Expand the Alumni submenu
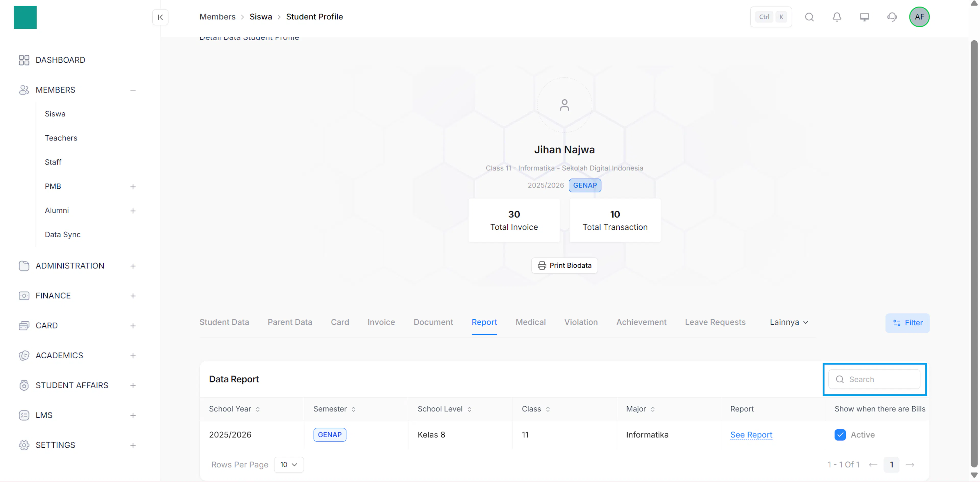 pos(133,211)
